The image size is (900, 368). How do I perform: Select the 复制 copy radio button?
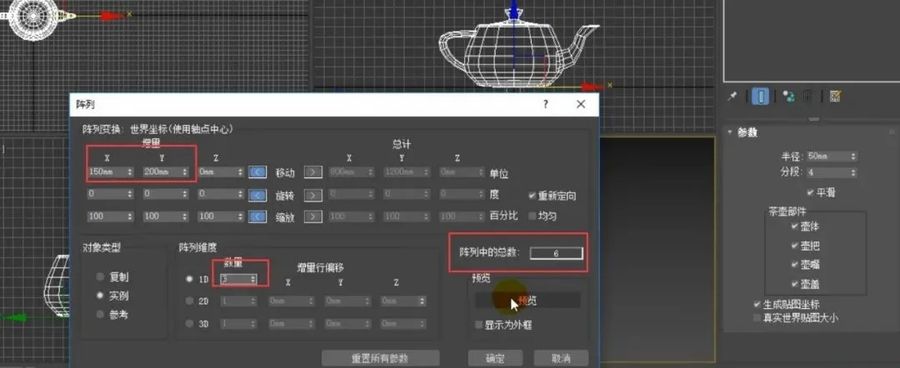pos(100,277)
